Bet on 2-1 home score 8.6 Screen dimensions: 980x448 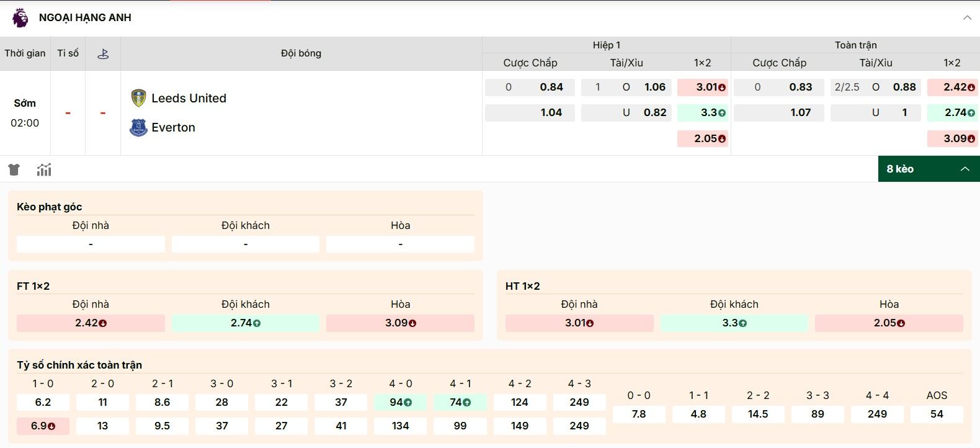(162, 402)
